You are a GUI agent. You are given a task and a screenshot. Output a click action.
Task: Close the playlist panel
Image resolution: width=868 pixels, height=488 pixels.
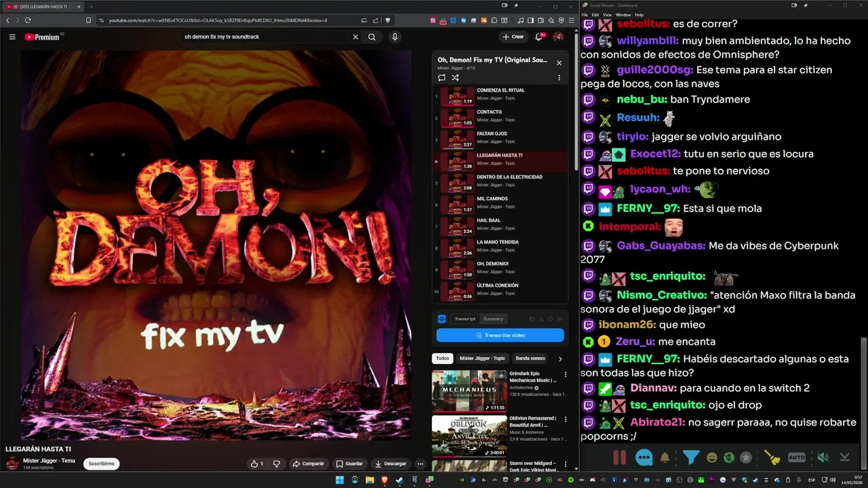(559, 63)
